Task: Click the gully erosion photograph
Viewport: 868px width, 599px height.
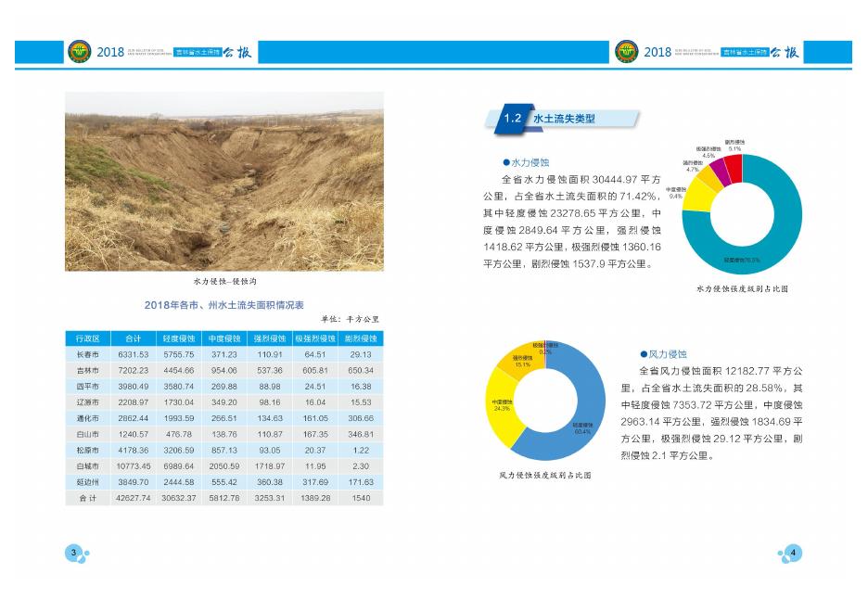Action: coord(224,182)
